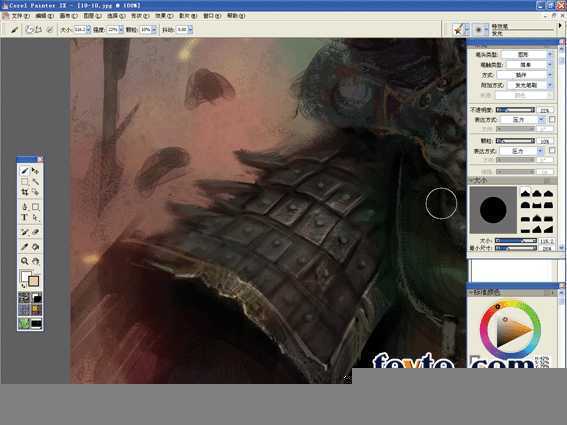Screen dimensions: 567x425
Task: Open the 颗粒 10% dropdown on property bar
Action: [154, 30]
